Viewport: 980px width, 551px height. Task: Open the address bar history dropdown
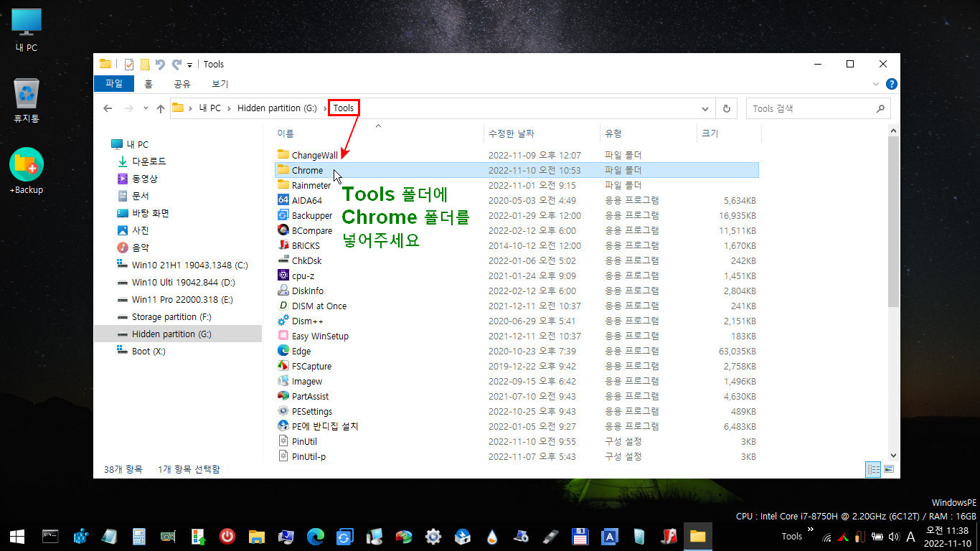(705, 108)
